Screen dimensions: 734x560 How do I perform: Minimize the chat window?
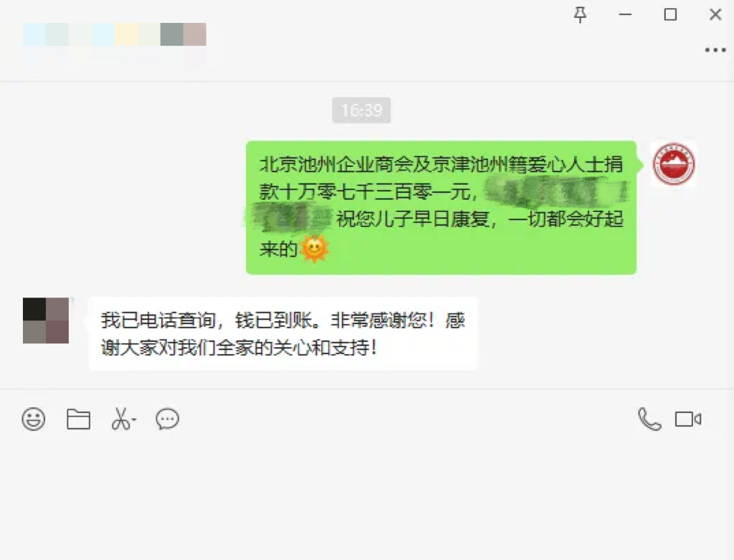coord(625,14)
